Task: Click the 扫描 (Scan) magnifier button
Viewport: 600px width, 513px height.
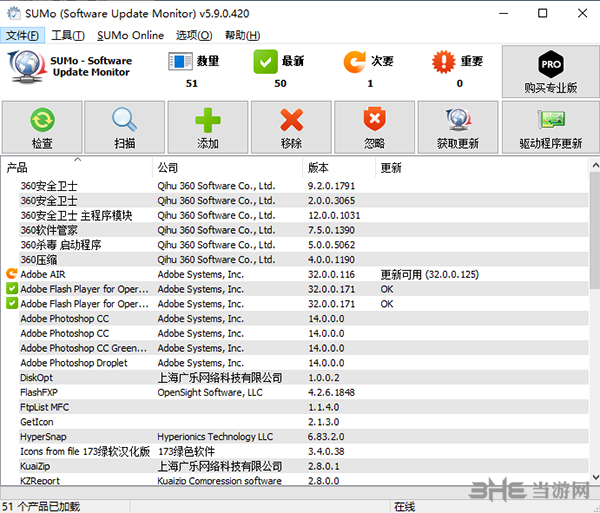Action: [x=125, y=127]
